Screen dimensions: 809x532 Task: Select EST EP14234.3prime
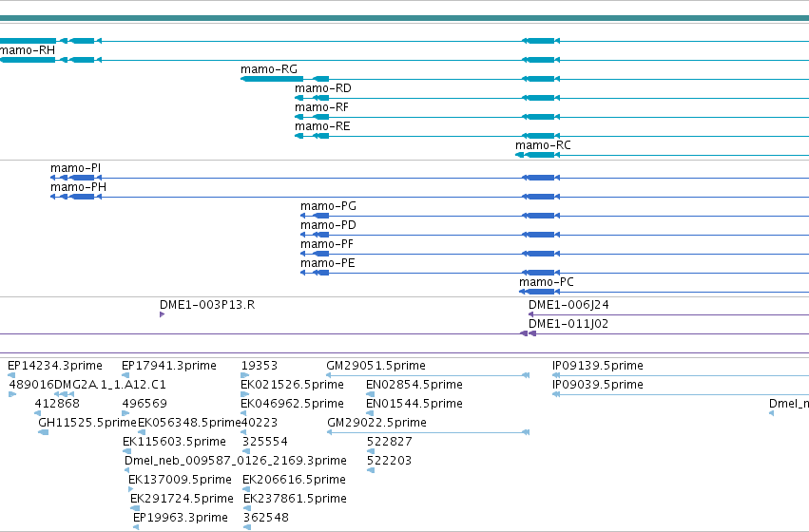tap(55, 366)
